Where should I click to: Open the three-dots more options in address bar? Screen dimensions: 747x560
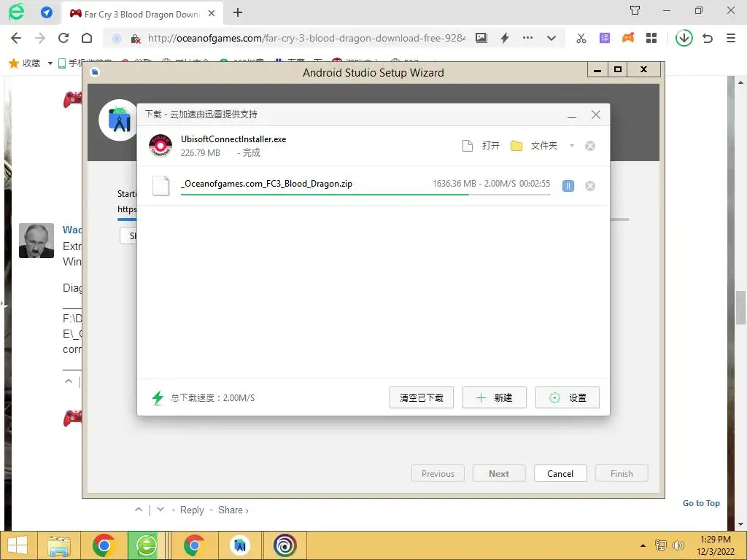point(528,38)
